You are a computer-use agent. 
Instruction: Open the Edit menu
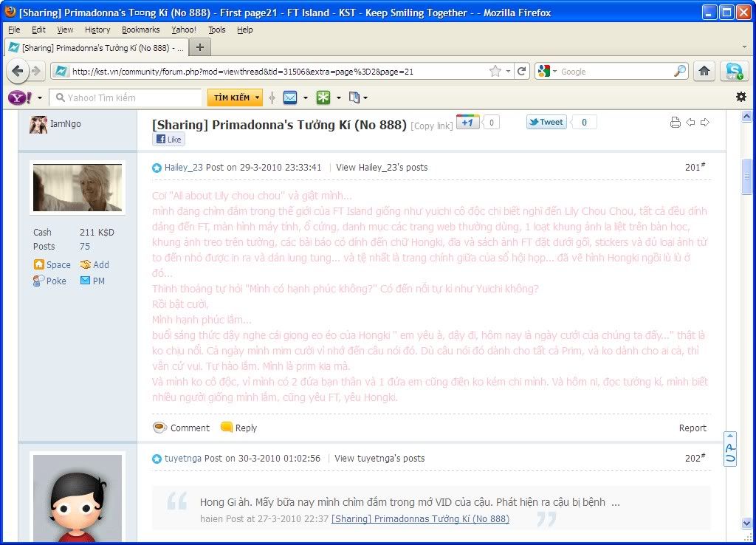pos(38,30)
